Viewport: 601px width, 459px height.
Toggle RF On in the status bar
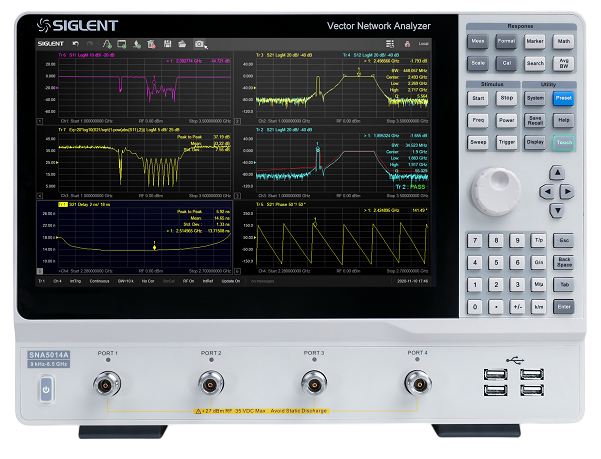point(188,281)
